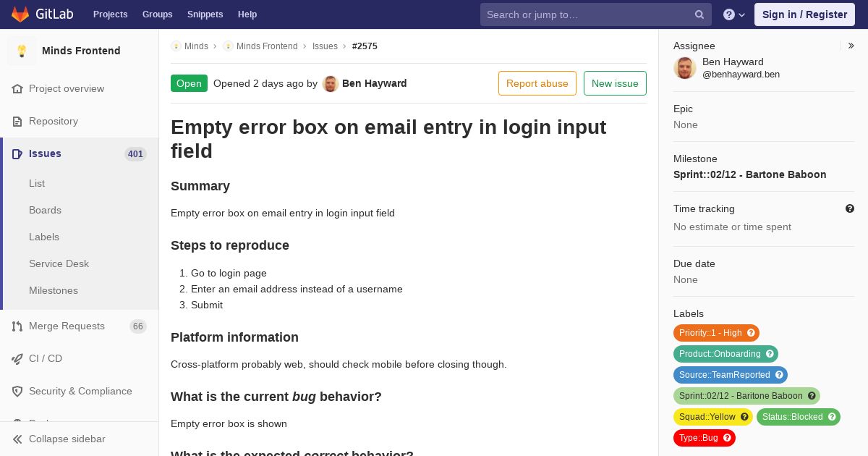Screen dimensions: 868x456
Task: Click help icon on Squad::Yellow label
Action: 744,417
